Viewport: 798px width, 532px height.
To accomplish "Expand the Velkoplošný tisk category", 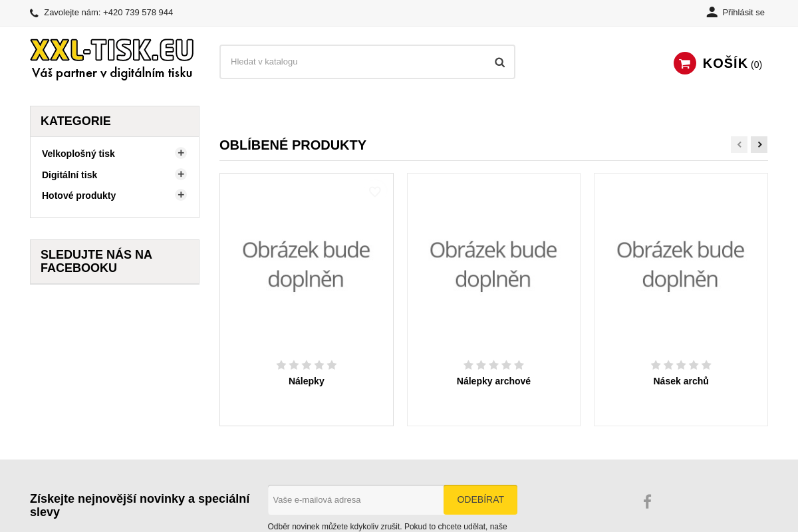I will click(x=181, y=153).
